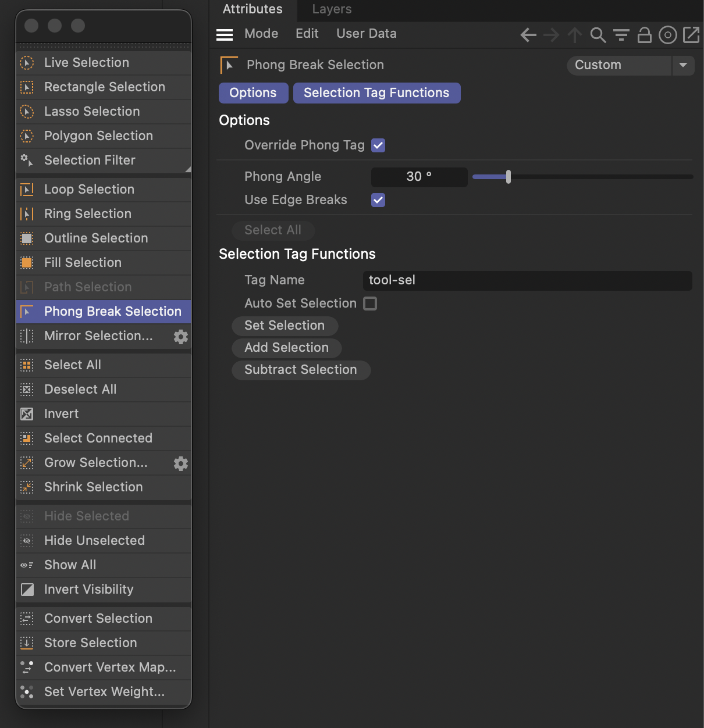Select the Loop Selection icon
704x728 pixels.
[x=27, y=190]
